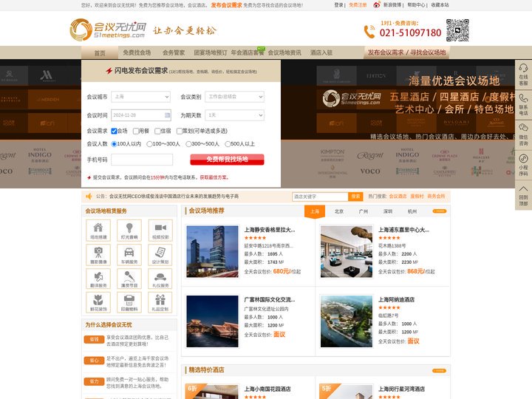
Task: Click the orange 搜索 button
Action: pyautogui.click(x=355, y=197)
